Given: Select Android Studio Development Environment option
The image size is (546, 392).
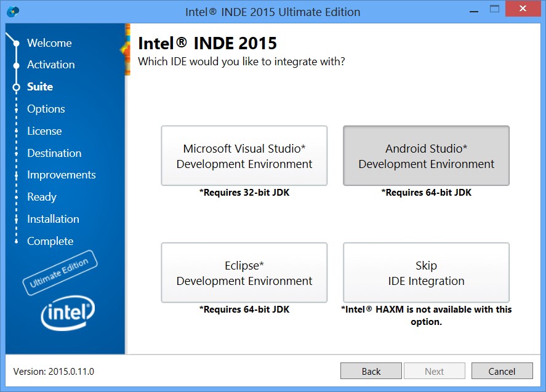Looking at the screenshot, I should [x=426, y=156].
